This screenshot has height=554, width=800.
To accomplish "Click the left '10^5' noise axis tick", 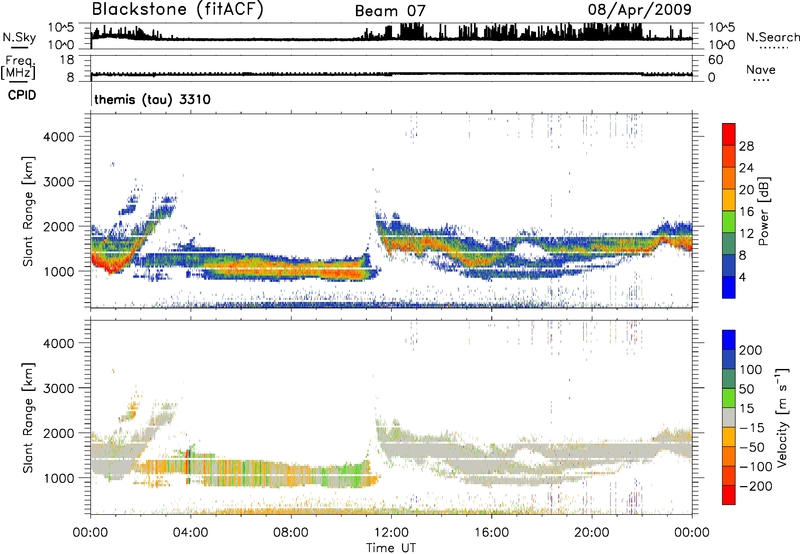I will (x=61, y=27).
